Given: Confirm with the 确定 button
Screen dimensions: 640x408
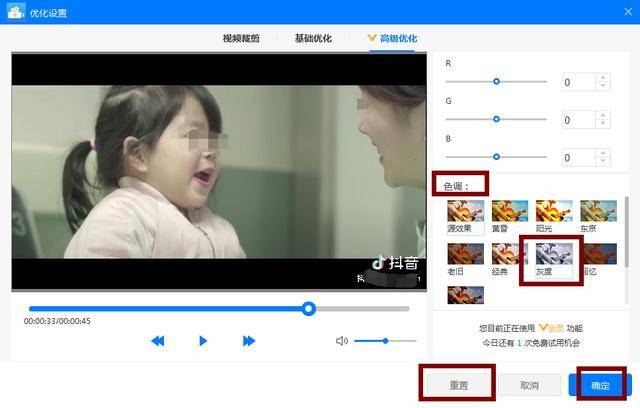Looking at the screenshot, I should click(x=600, y=385).
